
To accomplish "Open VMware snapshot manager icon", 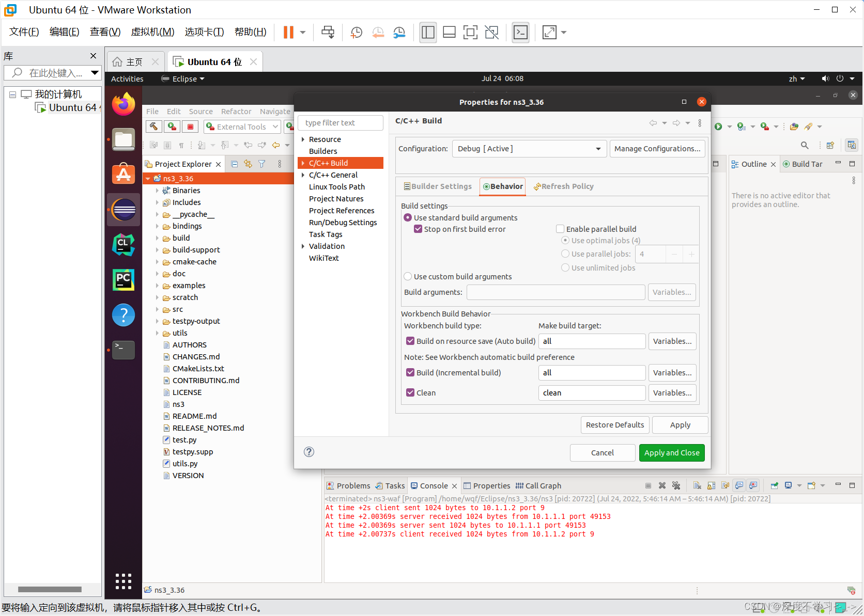I will [x=399, y=33].
